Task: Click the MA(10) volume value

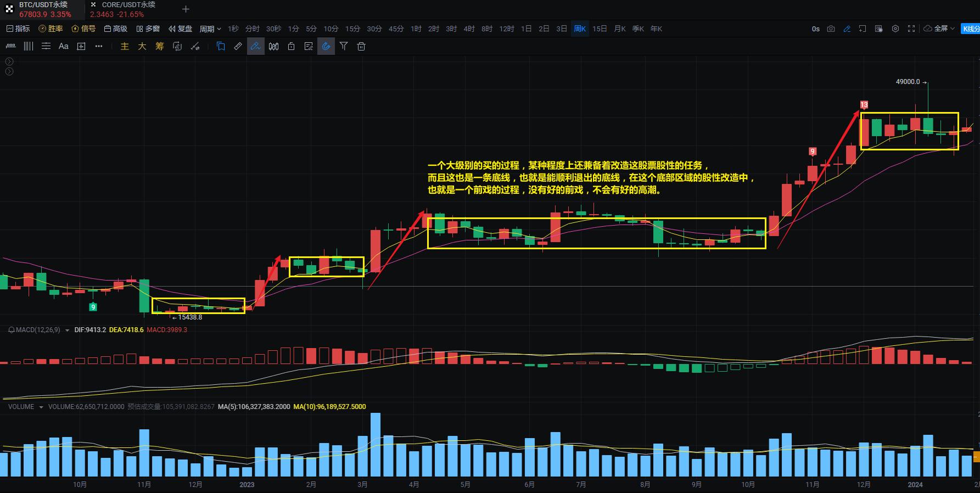Action: 329,407
